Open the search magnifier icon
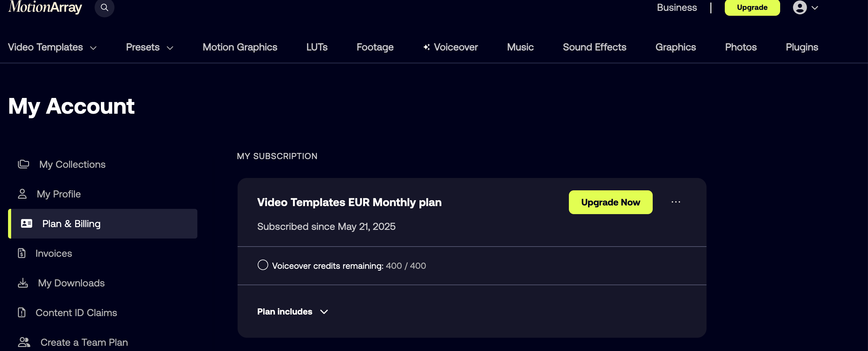The height and width of the screenshot is (351, 868). [105, 7]
